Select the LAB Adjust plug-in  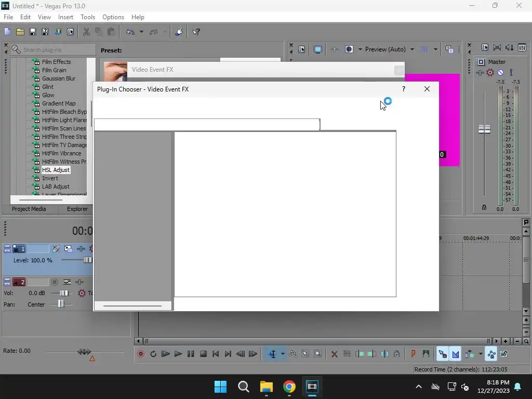point(56,187)
